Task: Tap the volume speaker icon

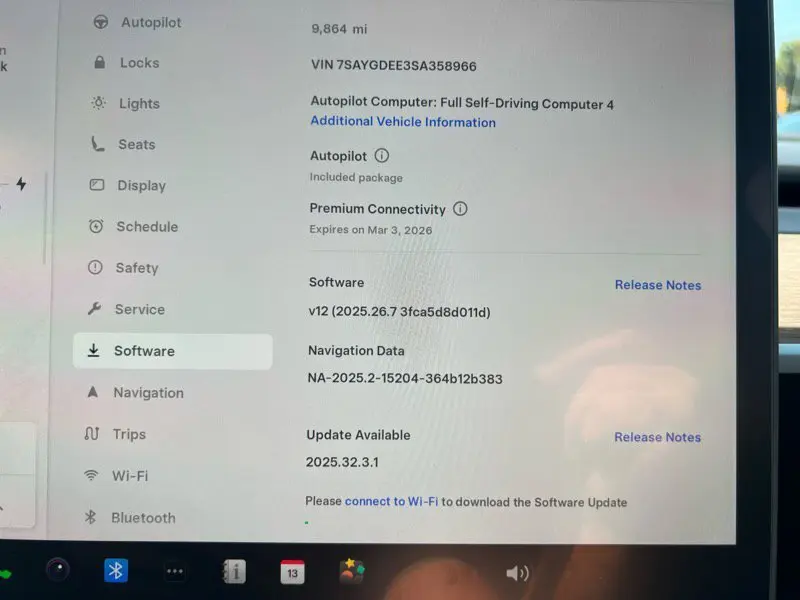Action: 517,573
